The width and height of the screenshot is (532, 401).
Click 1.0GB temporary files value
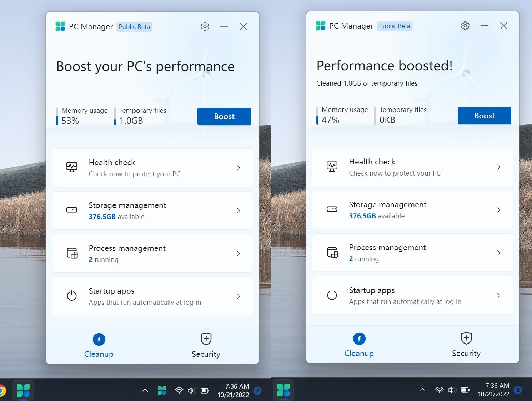pyautogui.click(x=131, y=121)
